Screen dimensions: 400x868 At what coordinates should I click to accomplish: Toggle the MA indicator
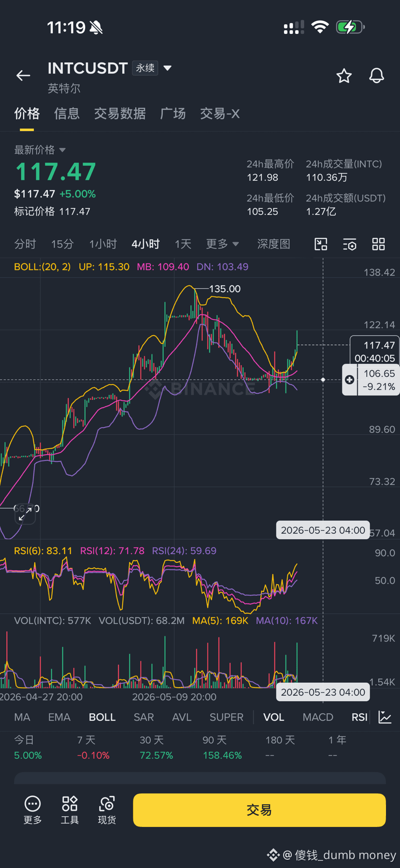tap(22, 717)
